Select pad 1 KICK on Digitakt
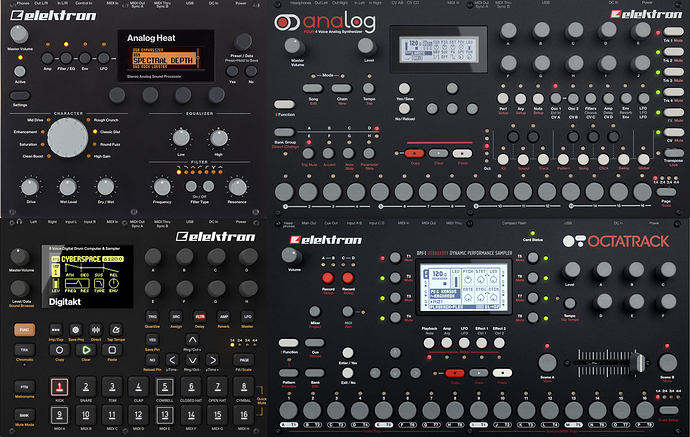The image size is (690, 437). (59, 387)
